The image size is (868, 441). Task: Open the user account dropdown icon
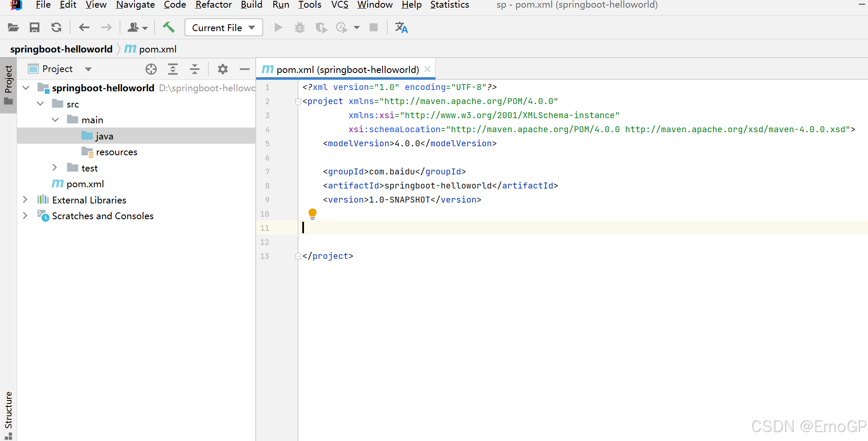tap(137, 28)
